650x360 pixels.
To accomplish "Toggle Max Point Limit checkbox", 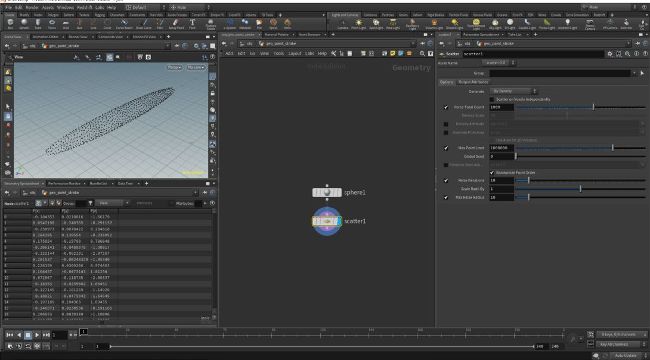I will coord(446,148).
